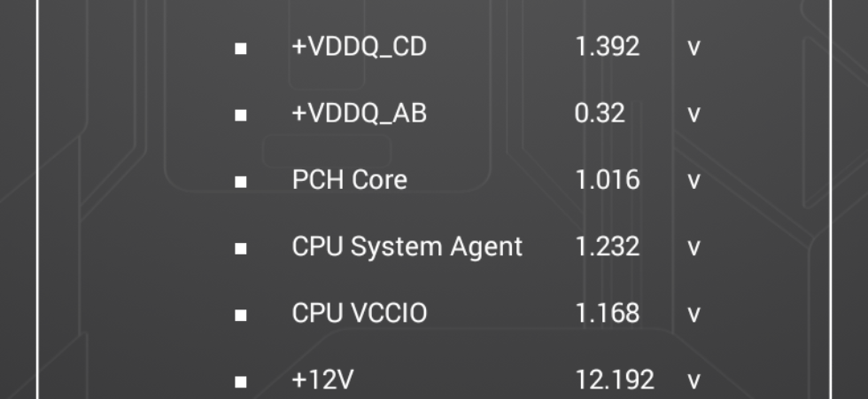868x399 pixels.
Task: Click the 1.016 voltage reading
Action: click(608, 180)
